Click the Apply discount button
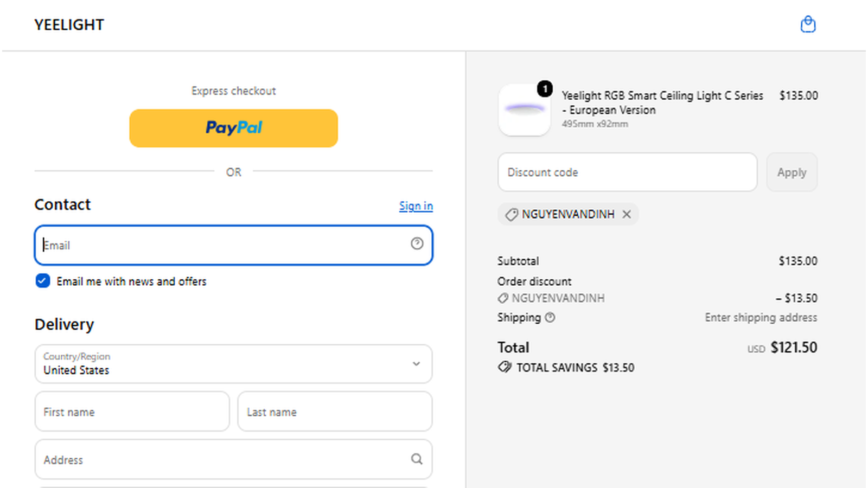Image resolution: width=868 pixels, height=488 pixels. click(x=792, y=172)
